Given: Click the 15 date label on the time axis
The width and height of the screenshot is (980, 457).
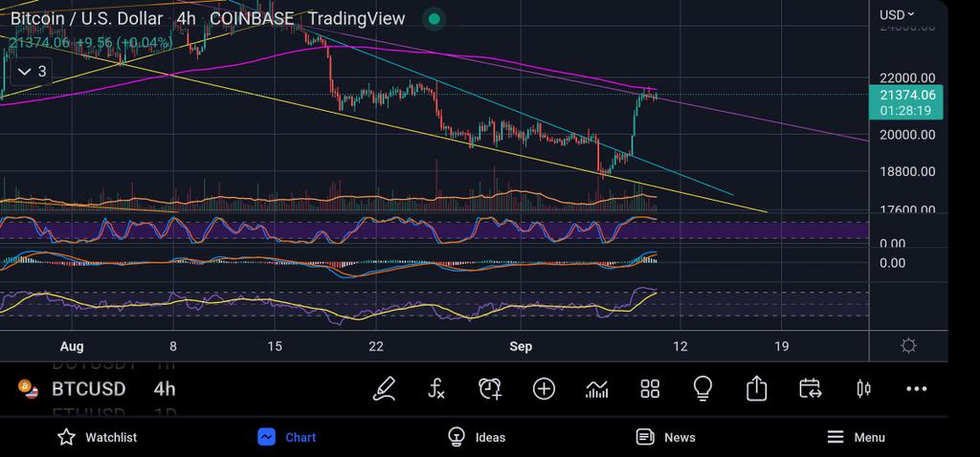Looking at the screenshot, I should click(x=275, y=346).
